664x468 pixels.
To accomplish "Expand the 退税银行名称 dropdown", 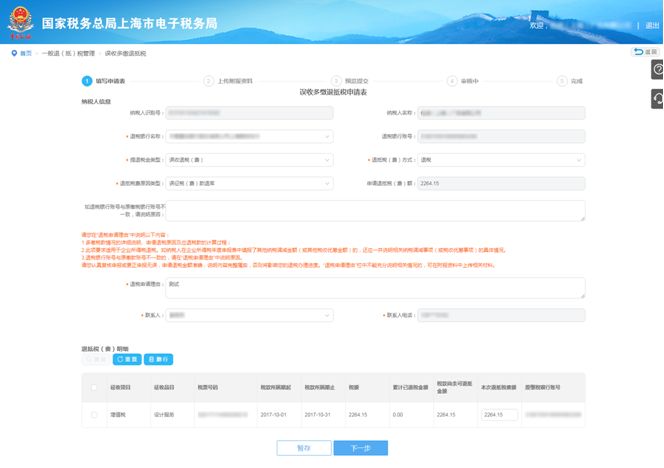I will click(x=248, y=137).
